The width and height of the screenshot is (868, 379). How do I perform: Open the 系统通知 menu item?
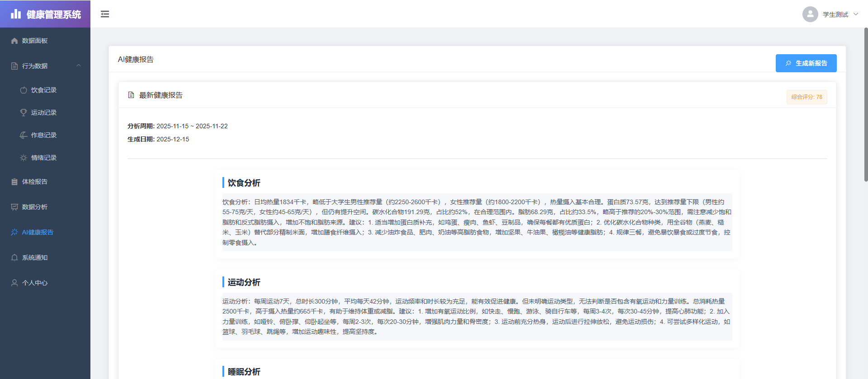coord(45,257)
